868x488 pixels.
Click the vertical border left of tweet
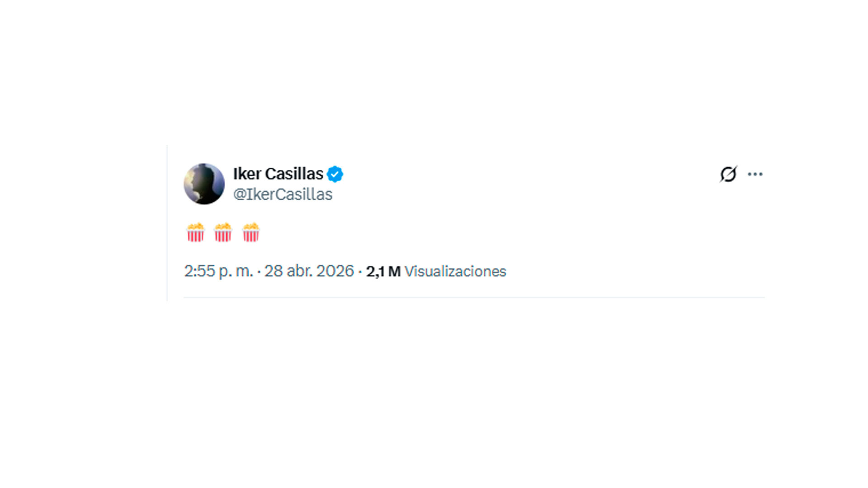coord(167,223)
